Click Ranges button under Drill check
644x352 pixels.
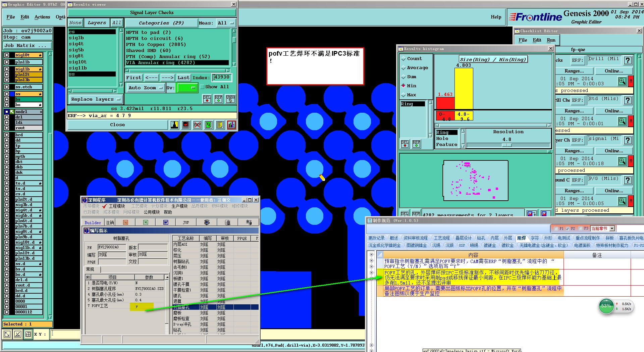tap(574, 71)
